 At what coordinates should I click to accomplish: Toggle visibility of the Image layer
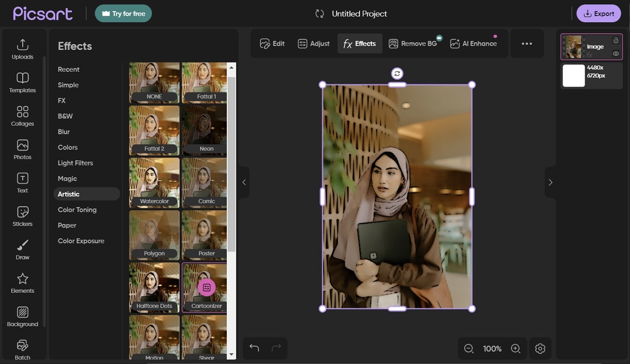(x=615, y=54)
